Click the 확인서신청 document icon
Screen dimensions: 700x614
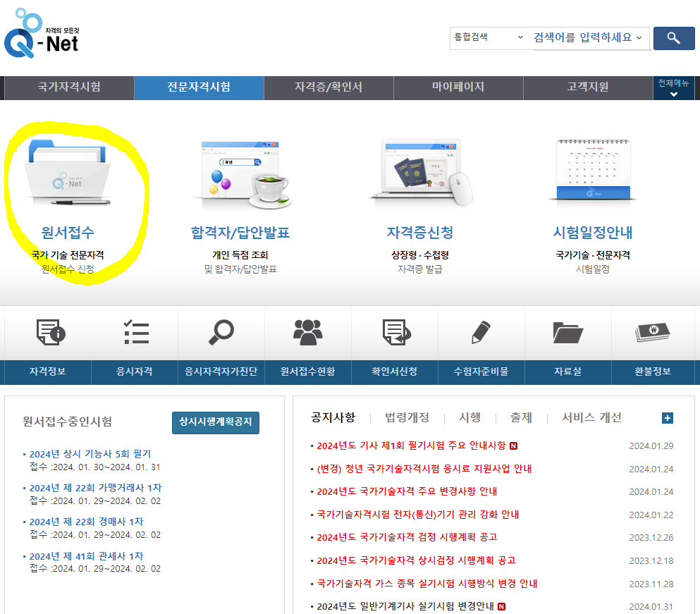(x=396, y=332)
